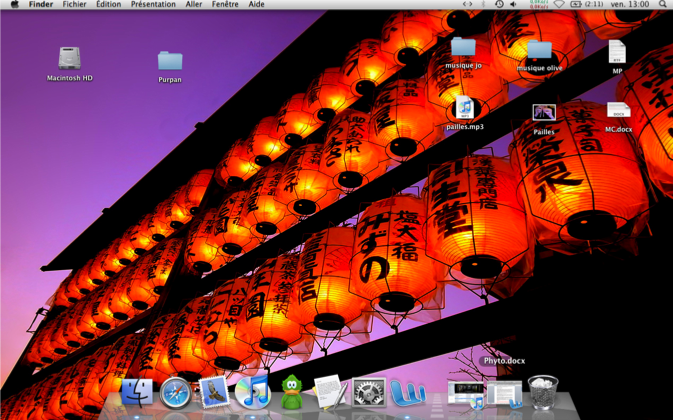Open System Preferences gear icon

click(x=369, y=393)
